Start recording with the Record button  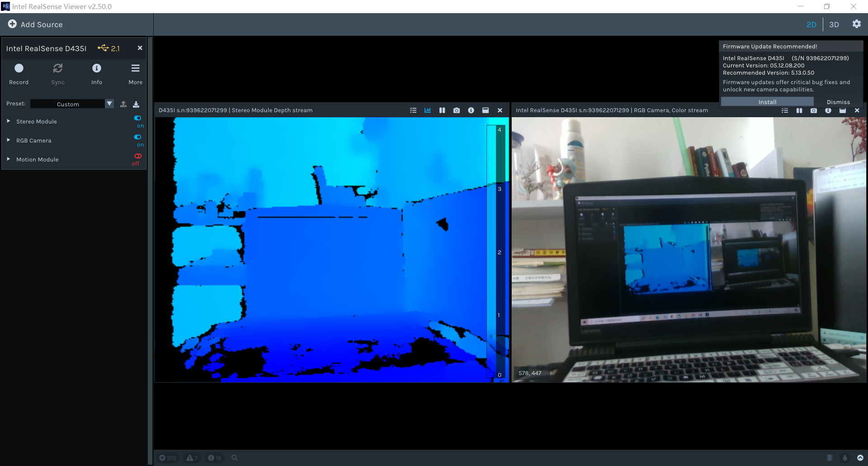pyautogui.click(x=19, y=74)
